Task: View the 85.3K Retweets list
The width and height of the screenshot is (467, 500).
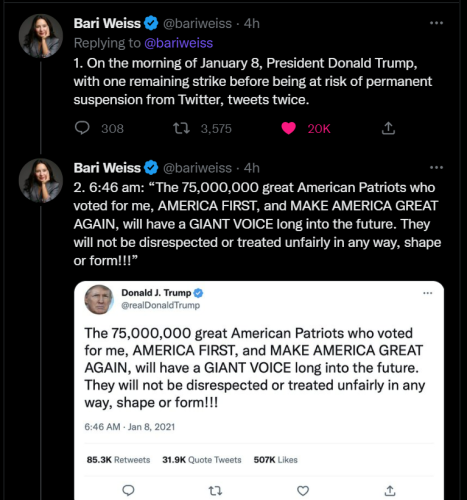Action: (x=118, y=460)
